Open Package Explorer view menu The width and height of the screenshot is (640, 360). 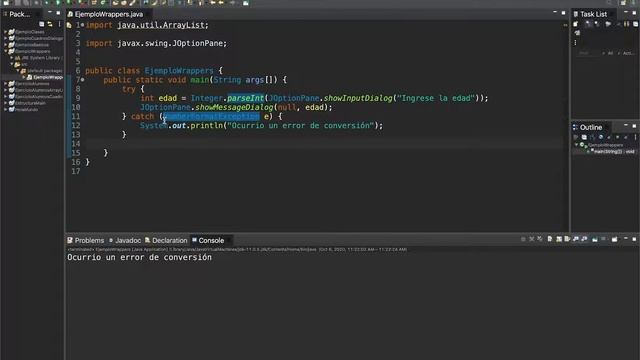pyautogui.click(x=59, y=24)
